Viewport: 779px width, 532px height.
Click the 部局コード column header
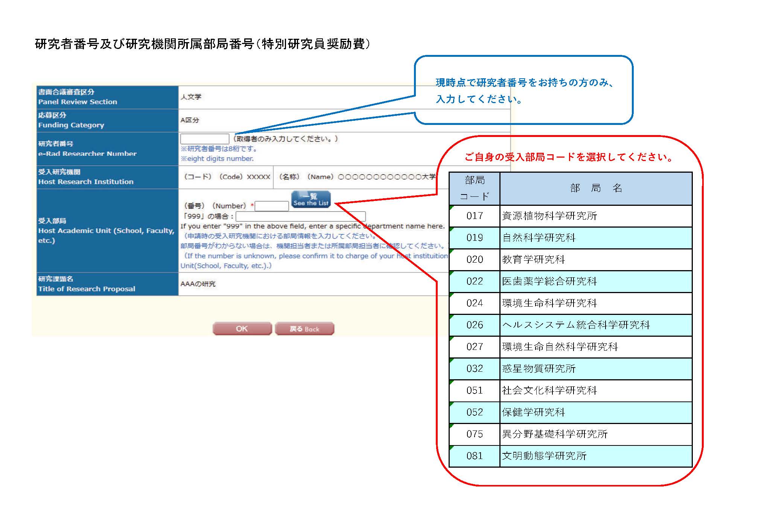click(474, 188)
